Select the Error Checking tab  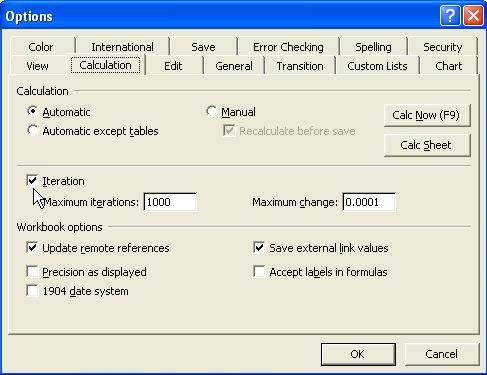[288, 47]
